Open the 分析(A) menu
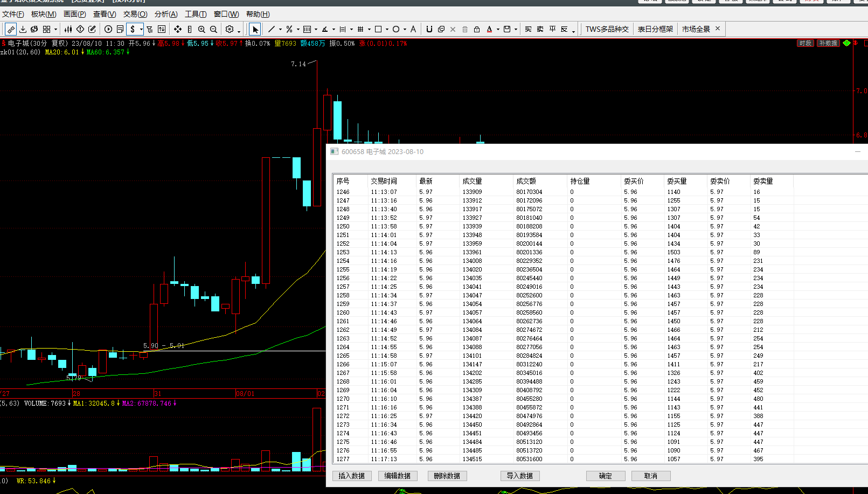Screen dimensions: 868x494 tap(166, 14)
